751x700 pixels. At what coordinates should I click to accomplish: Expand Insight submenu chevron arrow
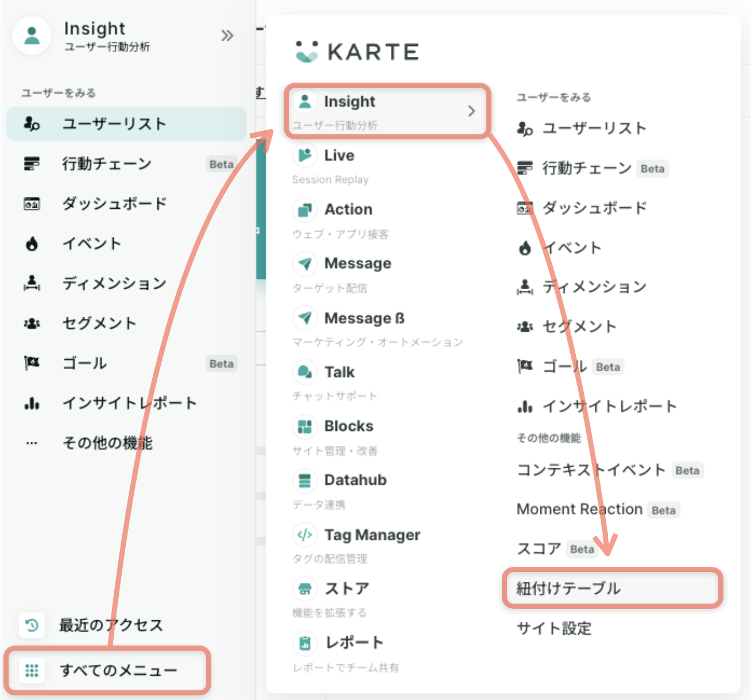click(471, 111)
